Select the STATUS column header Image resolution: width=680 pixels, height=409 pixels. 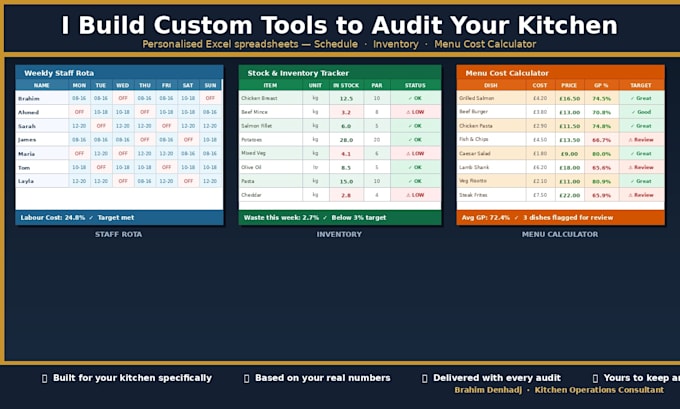point(415,85)
